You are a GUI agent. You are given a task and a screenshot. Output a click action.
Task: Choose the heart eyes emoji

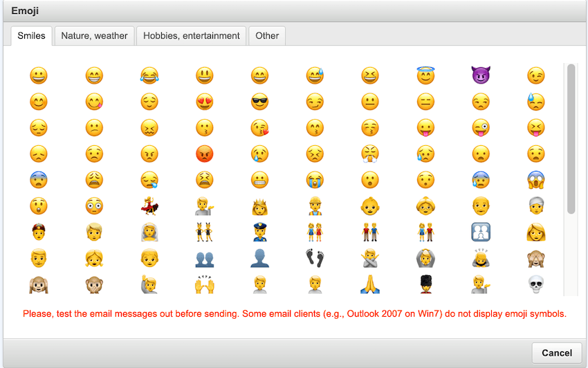204,102
